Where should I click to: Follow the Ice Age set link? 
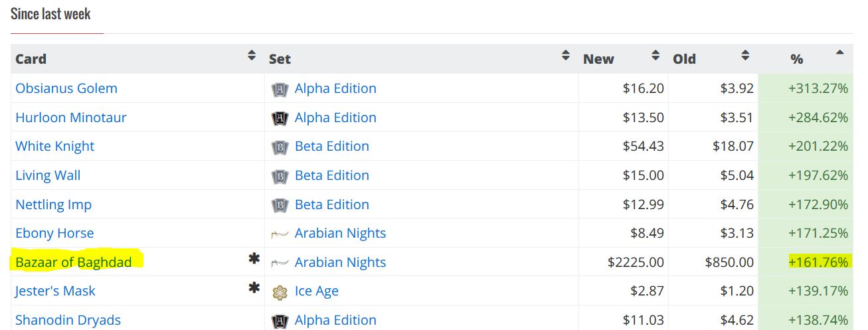click(x=316, y=291)
